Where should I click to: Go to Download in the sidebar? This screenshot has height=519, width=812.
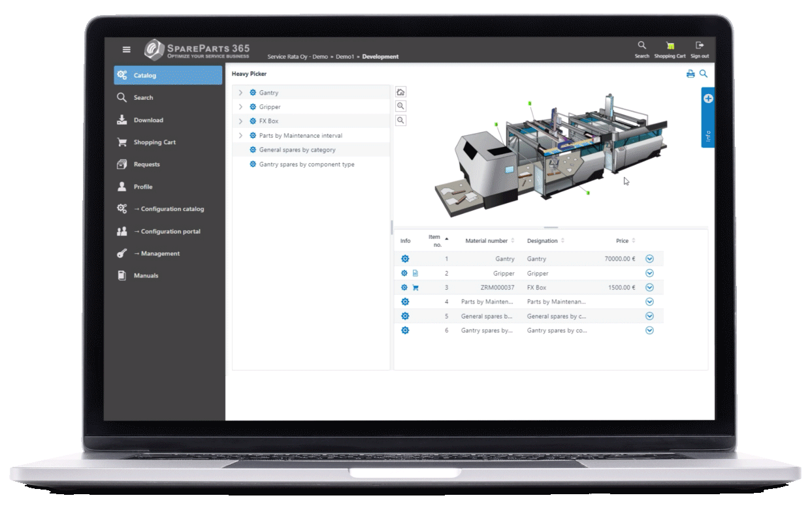148,120
